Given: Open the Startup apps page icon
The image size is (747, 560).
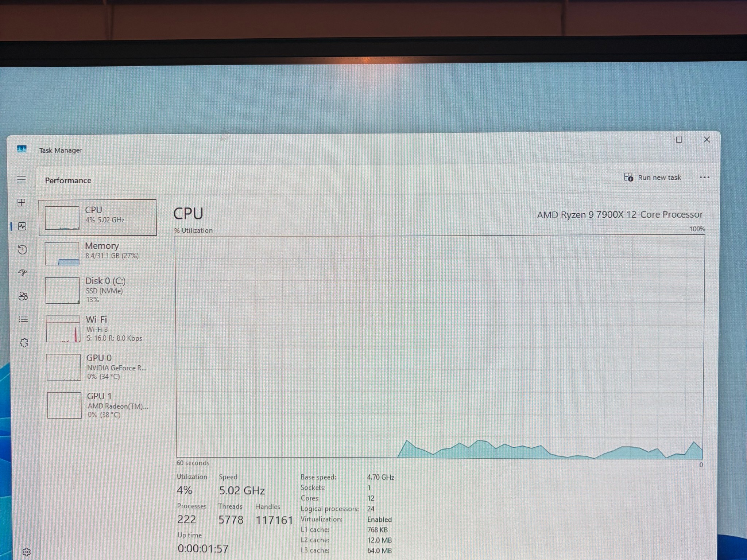Looking at the screenshot, I should tap(23, 273).
